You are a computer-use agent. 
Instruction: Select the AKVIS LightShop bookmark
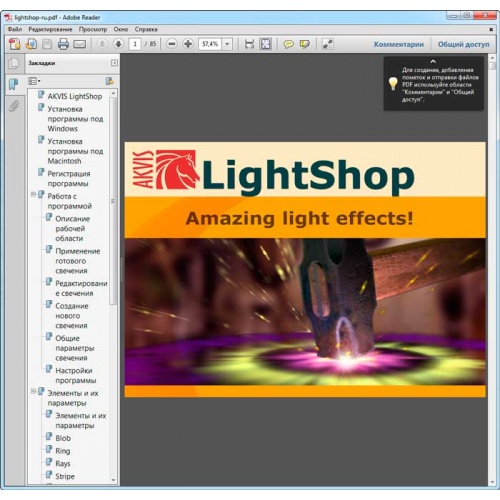click(75, 96)
